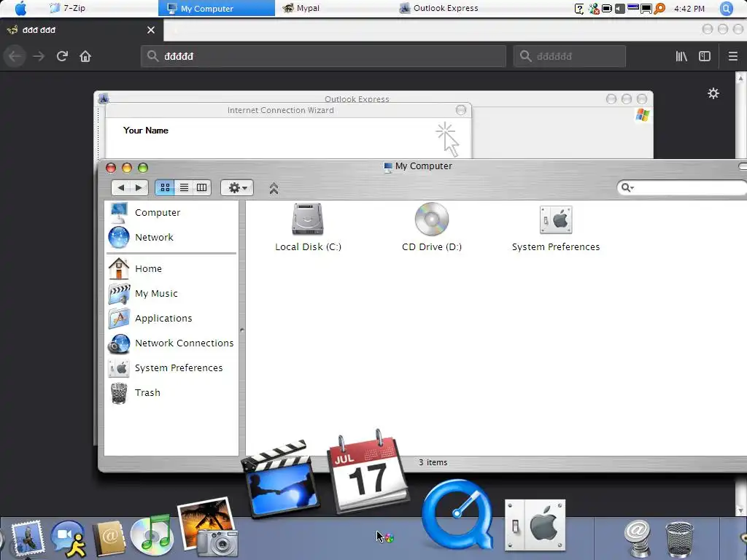Go back in Mypal browser
This screenshot has height=560, width=747.
coord(15,56)
